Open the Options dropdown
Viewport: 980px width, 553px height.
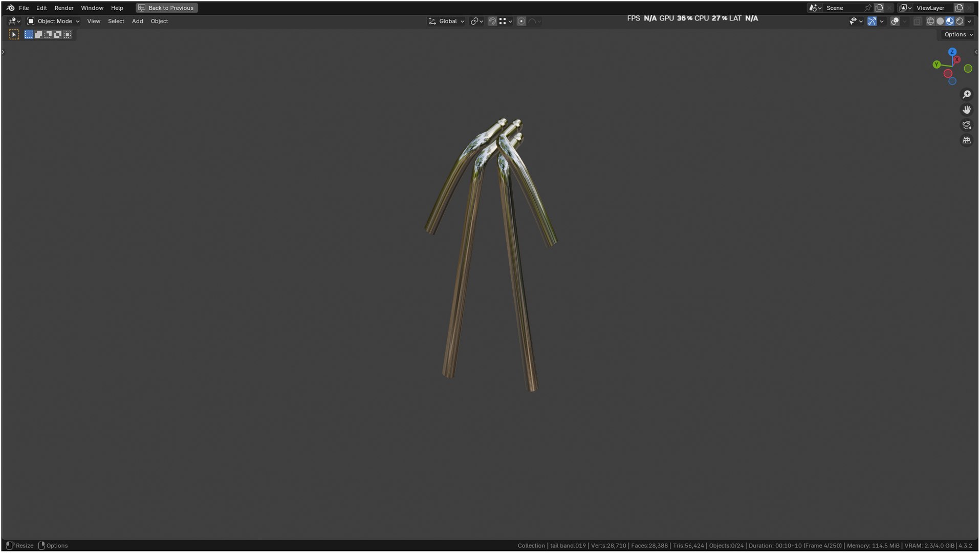pos(959,34)
